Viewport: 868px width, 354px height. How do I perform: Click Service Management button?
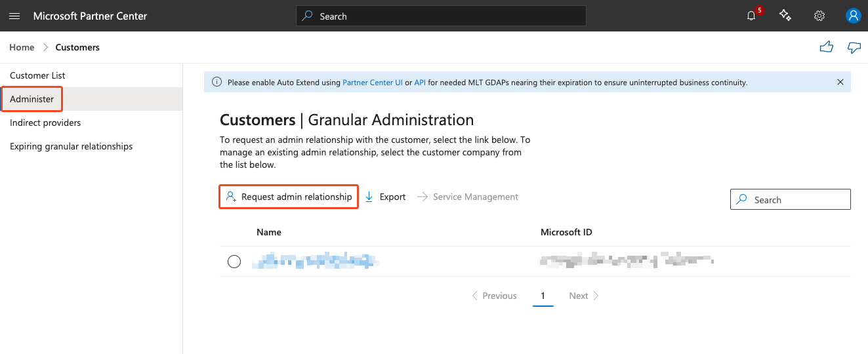click(468, 197)
